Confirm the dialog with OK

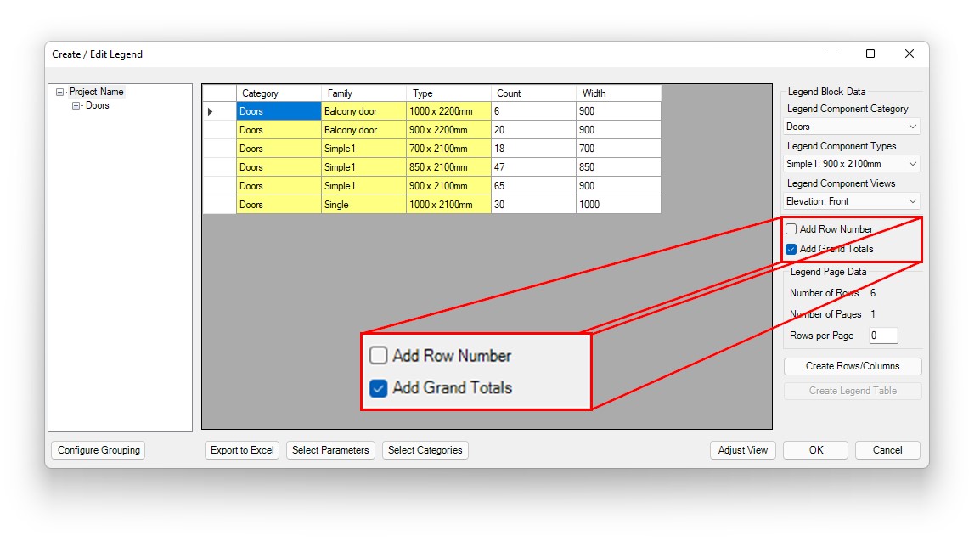816,450
